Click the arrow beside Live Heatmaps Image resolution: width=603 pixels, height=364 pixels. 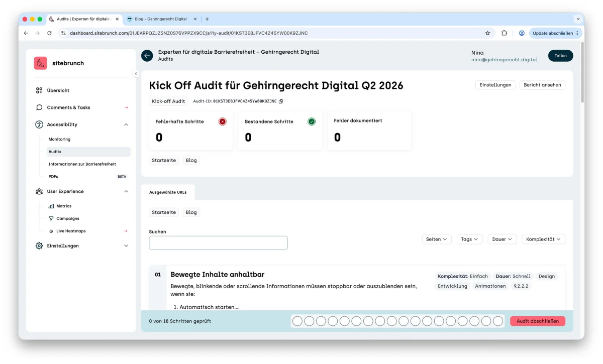[x=126, y=231]
